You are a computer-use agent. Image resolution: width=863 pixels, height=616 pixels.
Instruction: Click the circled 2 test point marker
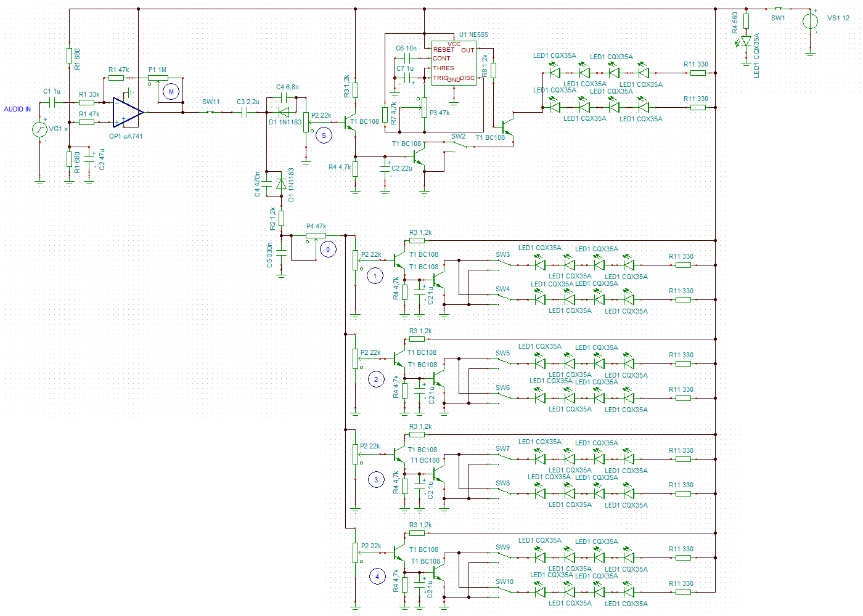[x=376, y=379]
